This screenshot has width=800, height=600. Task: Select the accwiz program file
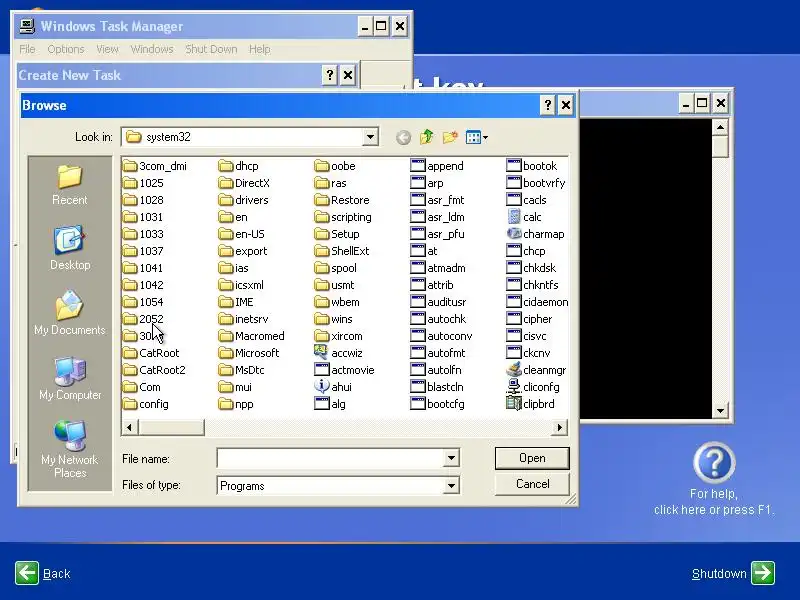[x=338, y=353]
